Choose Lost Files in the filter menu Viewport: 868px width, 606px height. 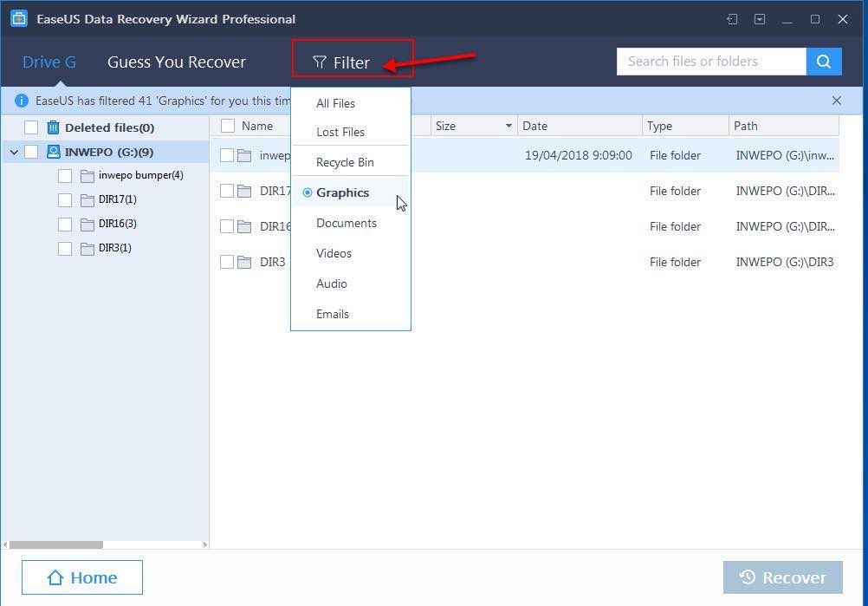click(340, 132)
